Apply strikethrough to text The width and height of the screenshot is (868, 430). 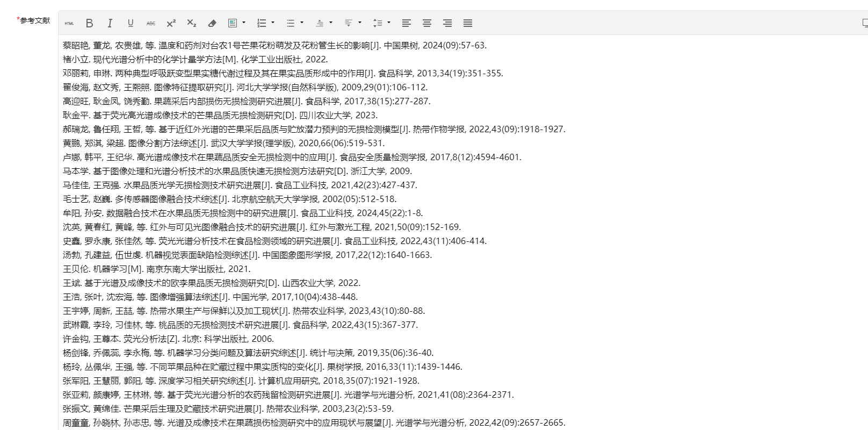(x=151, y=23)
